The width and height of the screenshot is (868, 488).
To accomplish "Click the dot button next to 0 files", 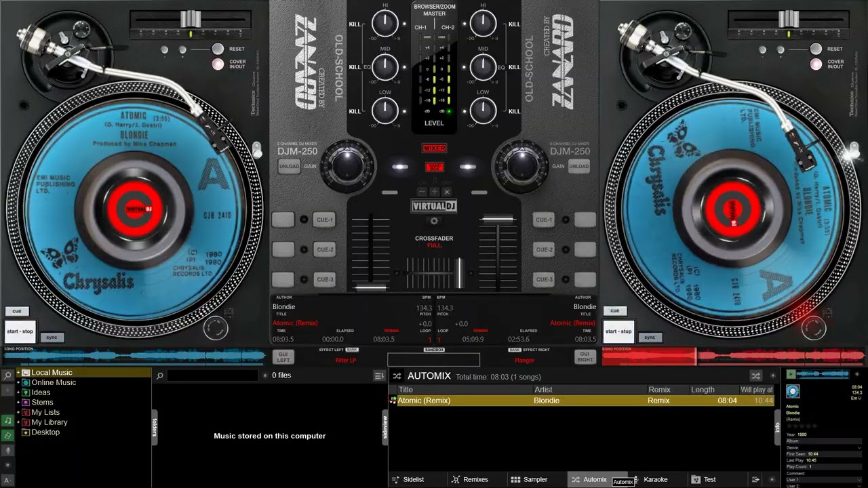I will click(x=264, y=375).
